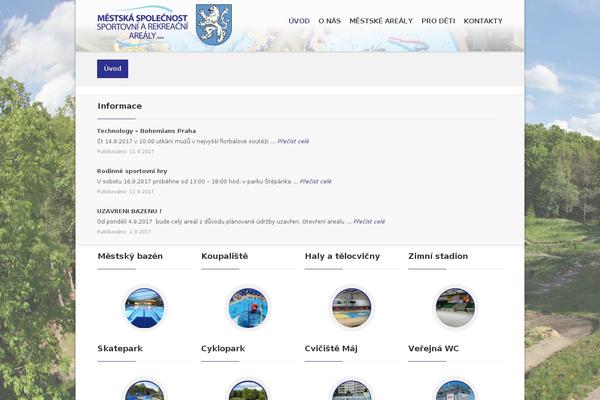Image resolution: width=600 pixels, height=400 pixels.
Task: Open the Městský bazén round thumbnail
Action: (x=145, y=308)
